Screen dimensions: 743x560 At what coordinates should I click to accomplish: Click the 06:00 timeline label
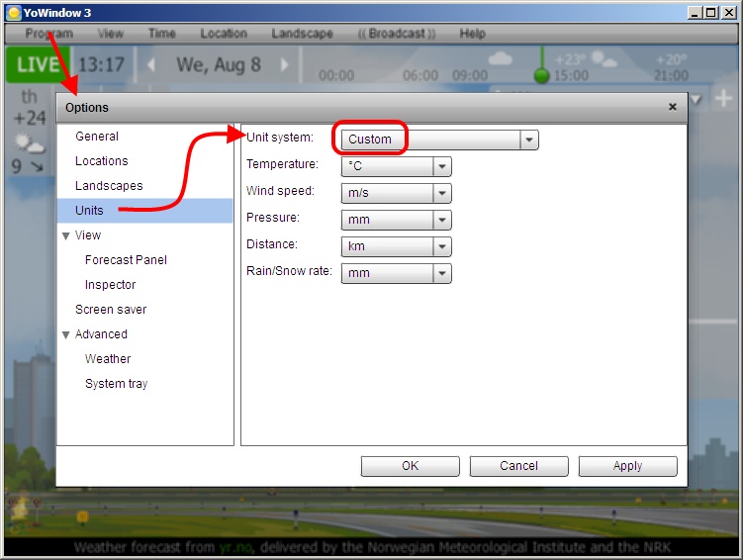(x=420, y=75)
